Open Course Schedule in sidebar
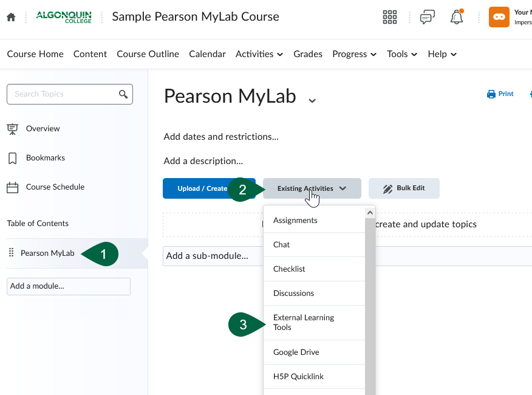This screenshot has height=395, width=532. coord(55,187)
